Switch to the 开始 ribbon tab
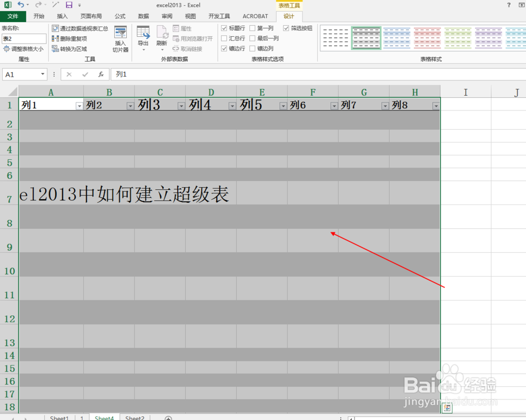This screenshot has width=526, height=420. [x=38, y=16]
